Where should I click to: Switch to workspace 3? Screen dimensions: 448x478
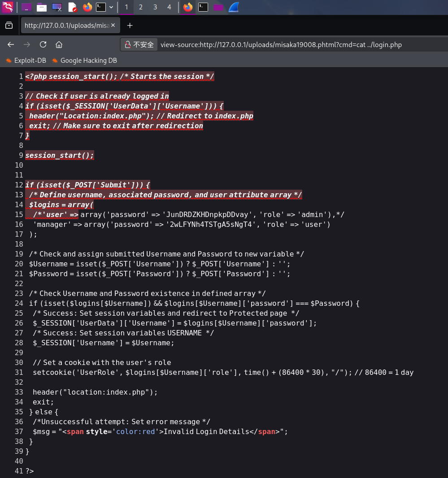[x=155, y=7]
